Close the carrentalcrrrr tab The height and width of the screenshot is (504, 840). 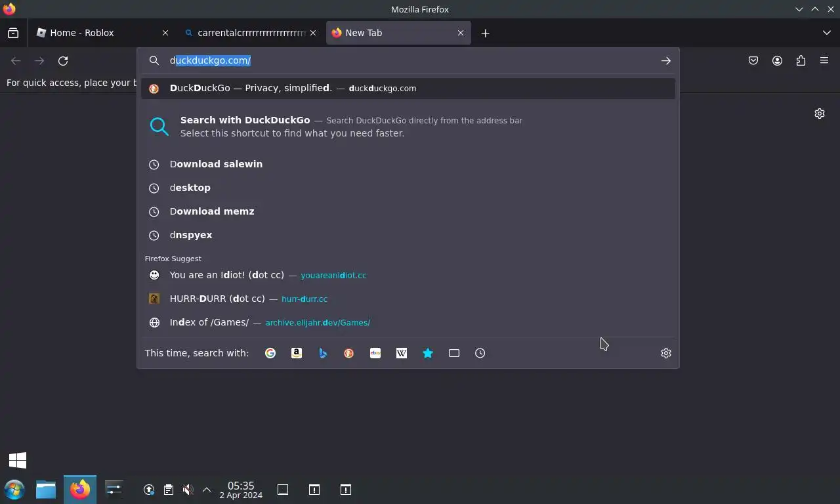(x=313, y=33)
